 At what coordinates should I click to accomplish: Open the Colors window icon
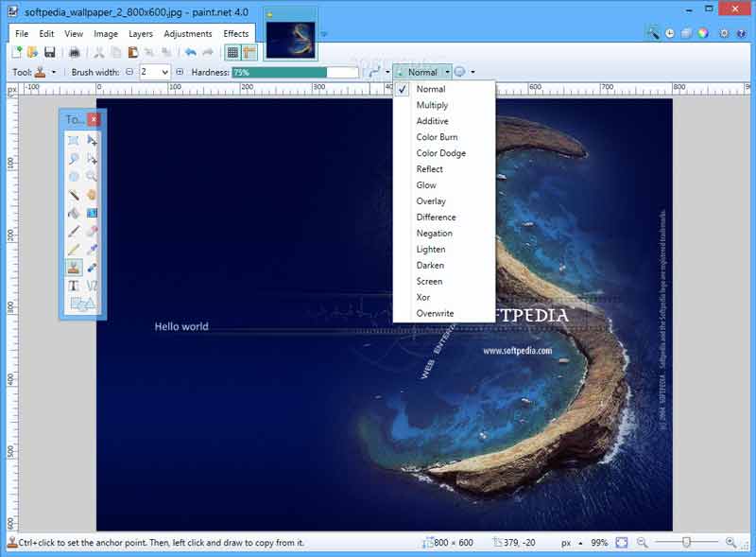click(702, 33)
